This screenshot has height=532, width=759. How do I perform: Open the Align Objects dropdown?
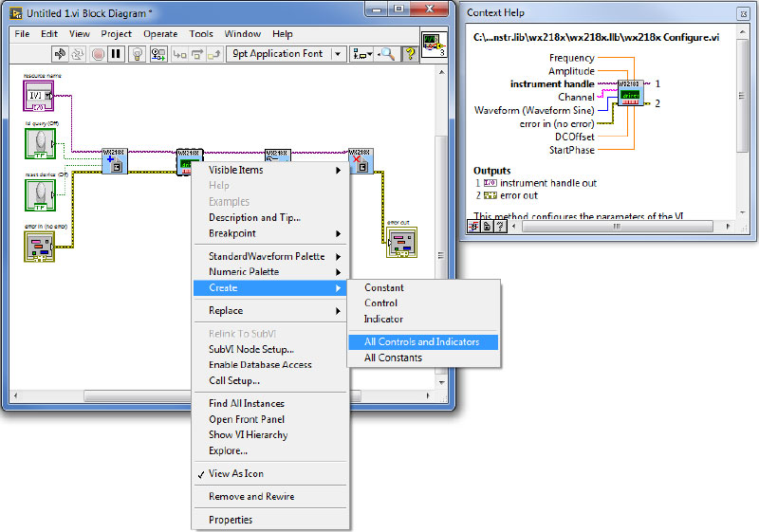click(361, 54)
